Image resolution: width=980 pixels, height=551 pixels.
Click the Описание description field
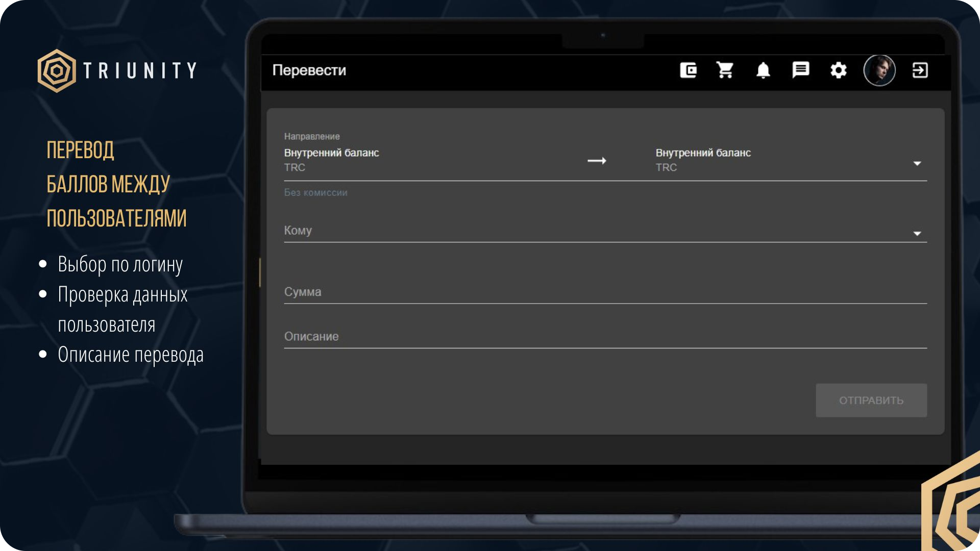tap(605, 337)
